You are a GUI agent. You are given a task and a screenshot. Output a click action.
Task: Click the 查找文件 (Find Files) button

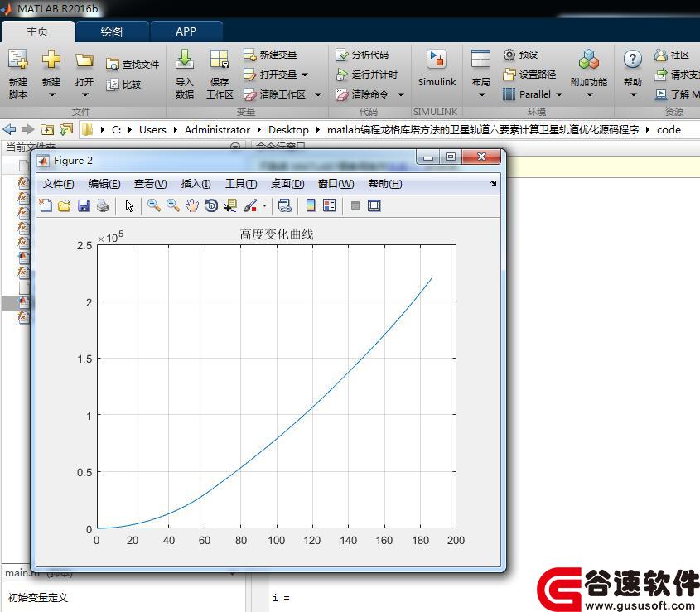(x=133, y=65)
